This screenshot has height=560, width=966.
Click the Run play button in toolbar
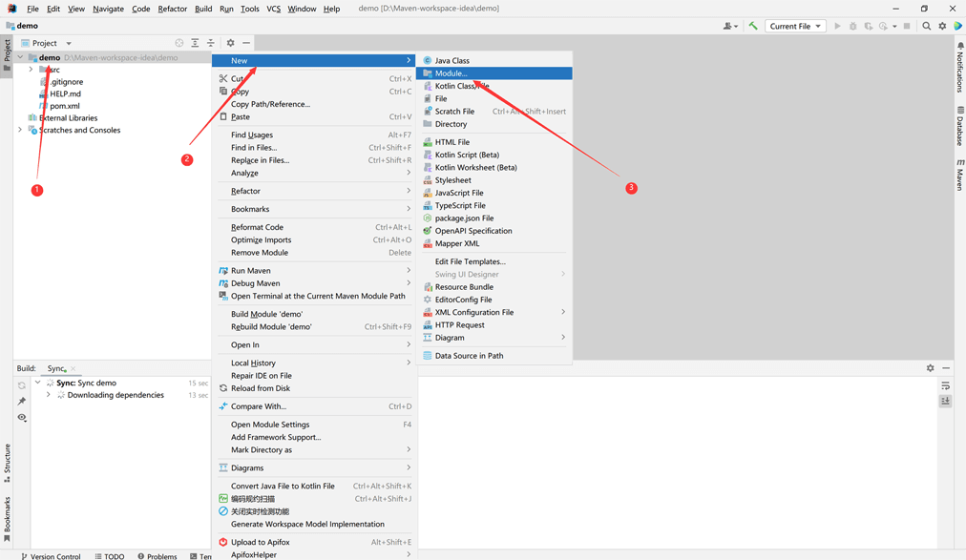click(837, 26)
